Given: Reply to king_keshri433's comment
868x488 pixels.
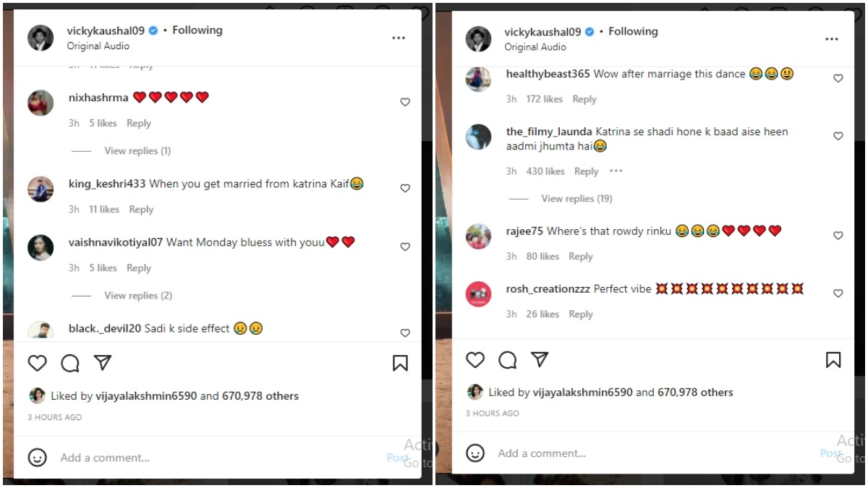Looking at the screenshot, I should (x=141, y=210).
